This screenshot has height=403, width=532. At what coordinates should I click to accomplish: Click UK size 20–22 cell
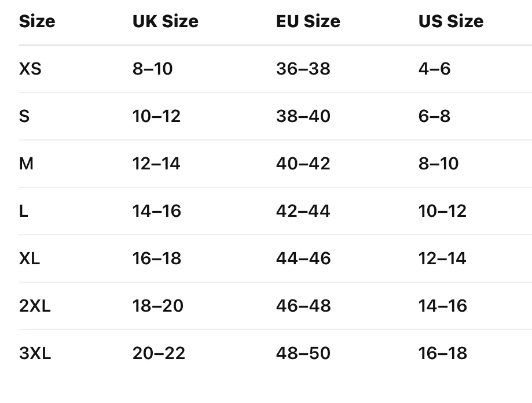tap(159, 353)
